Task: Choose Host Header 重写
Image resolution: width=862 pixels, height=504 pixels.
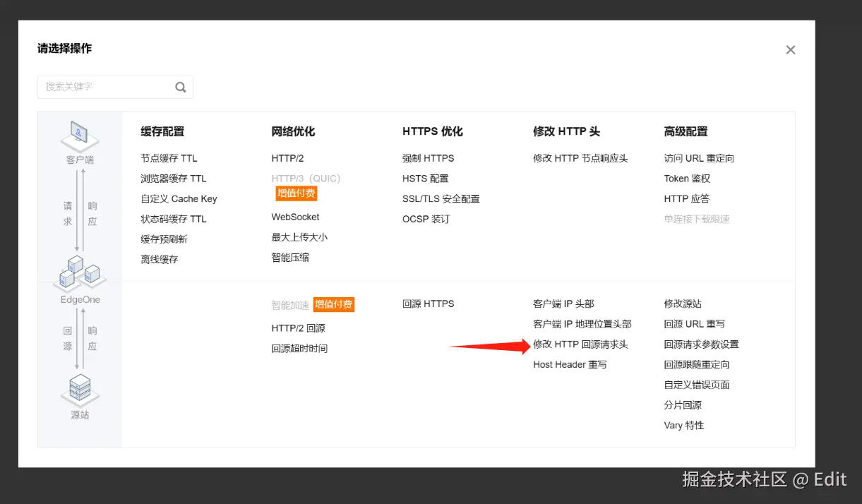Action: pos(570,364)
